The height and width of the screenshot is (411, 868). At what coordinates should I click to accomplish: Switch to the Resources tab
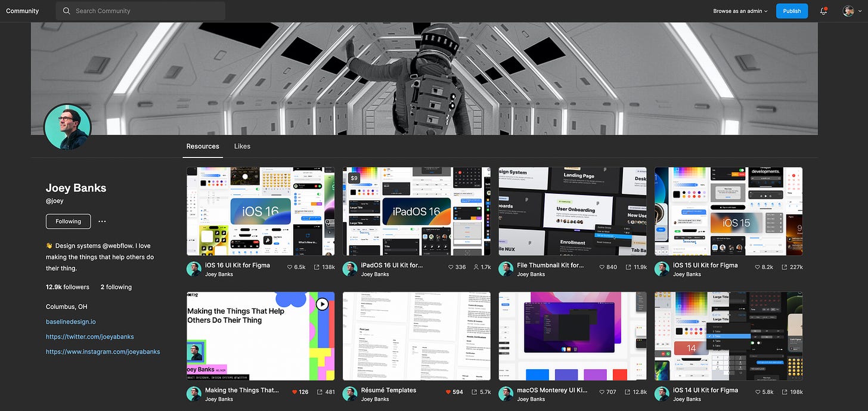(203, 146)
